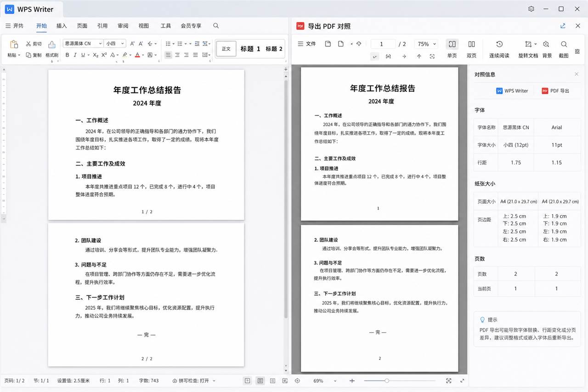The width and height of the screenshot is (588, 392).
Task: Click the Copy (复制) button
Action: pos(34,55)
